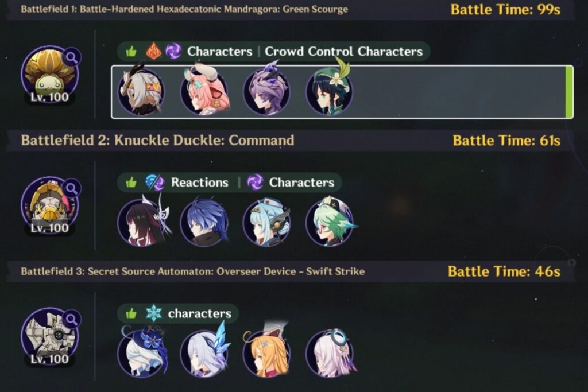Click the Electro icon beside Battlefield 1 Characters
Viewport: 588px width, 392px height.
pyautogui.click(x=173, y=51)
